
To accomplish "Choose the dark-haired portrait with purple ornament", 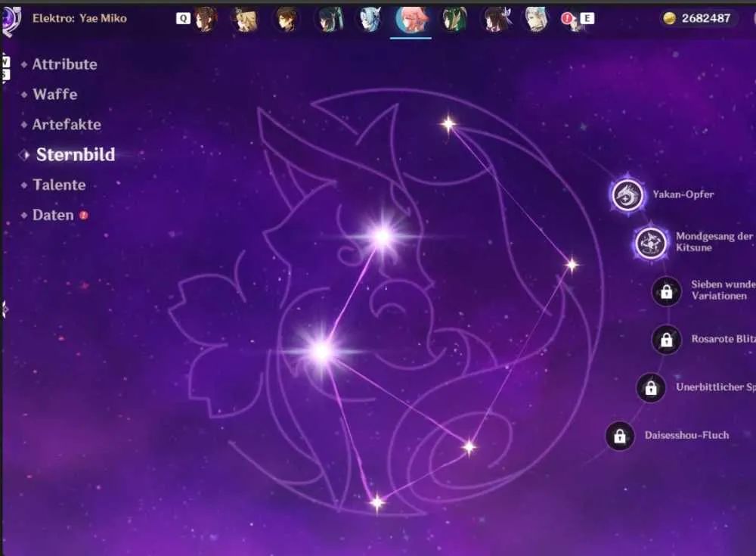I will (x=496, y=20).
